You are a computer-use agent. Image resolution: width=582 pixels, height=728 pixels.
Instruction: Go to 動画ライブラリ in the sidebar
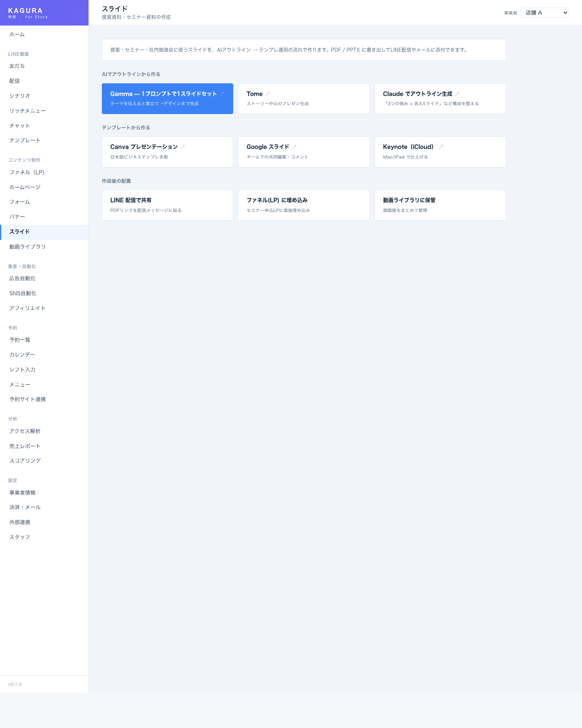tap(27, 247)
